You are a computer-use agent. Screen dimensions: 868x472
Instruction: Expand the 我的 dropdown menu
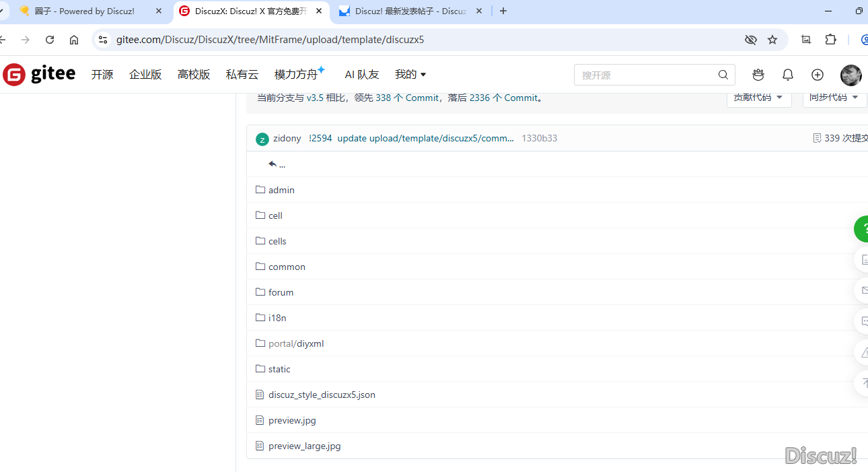tap(410, 75)
